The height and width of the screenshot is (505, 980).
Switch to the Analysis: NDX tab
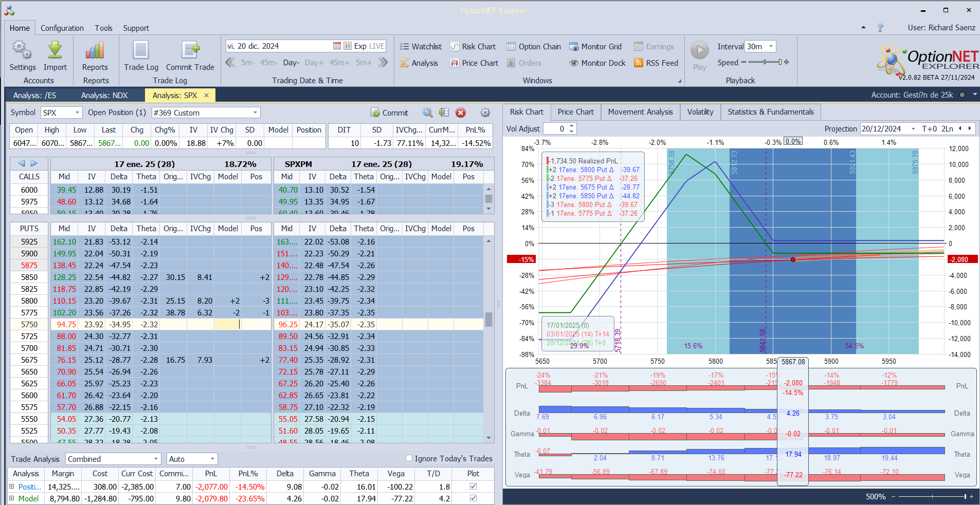(x=104, y=96)
